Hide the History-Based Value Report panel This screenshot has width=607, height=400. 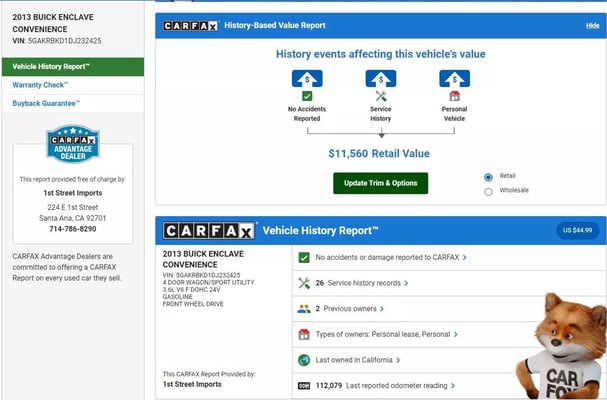click(x=592, y=26)
